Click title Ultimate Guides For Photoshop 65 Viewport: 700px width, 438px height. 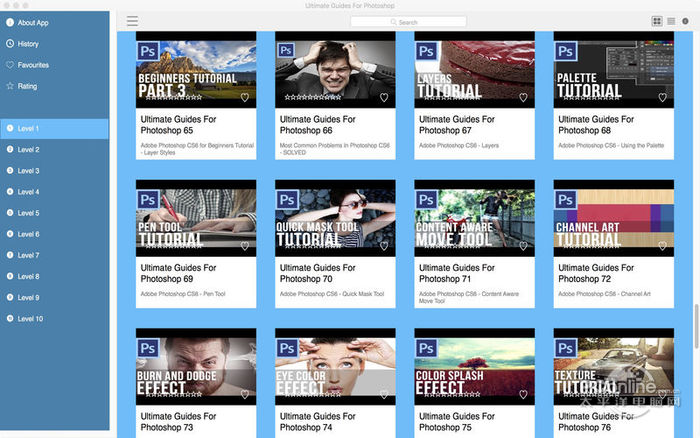pyautogui.click(x=178, y=125)
